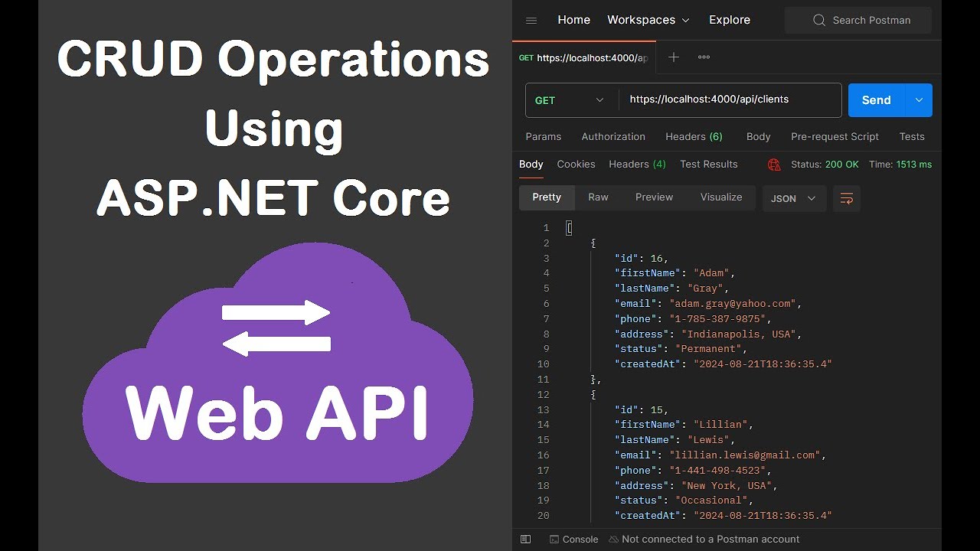Select the Preview view
Screen dimensions: 980x551
[654, 197]
